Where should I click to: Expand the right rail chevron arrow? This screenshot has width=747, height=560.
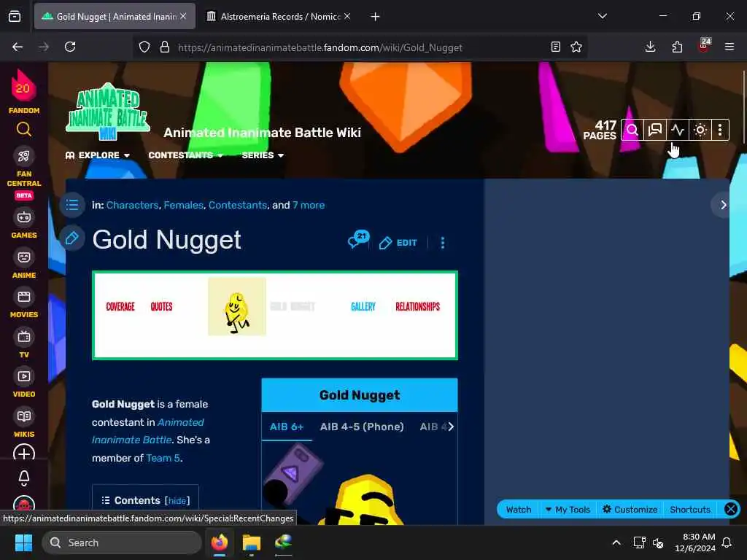(723, 205)
